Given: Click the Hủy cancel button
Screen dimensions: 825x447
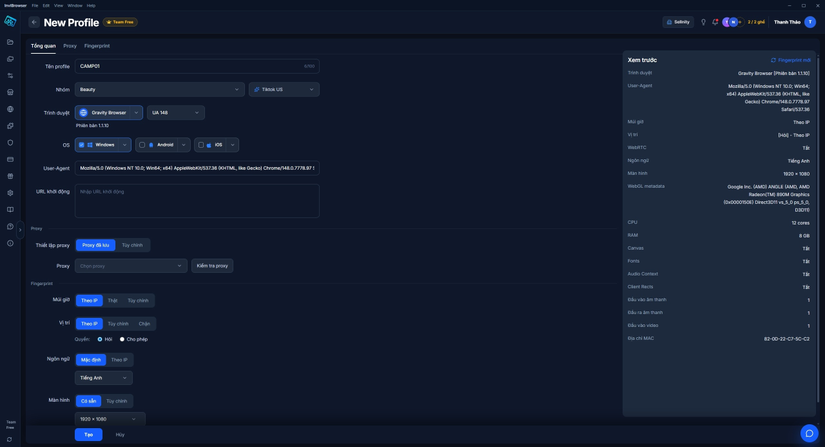Looking at the screenshot, I should point(120,434).
